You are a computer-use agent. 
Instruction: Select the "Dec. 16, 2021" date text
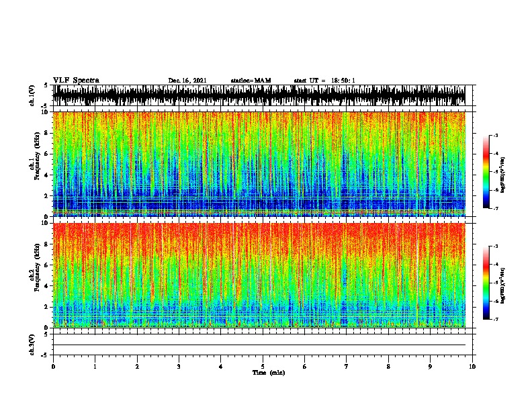coord(187,81)
